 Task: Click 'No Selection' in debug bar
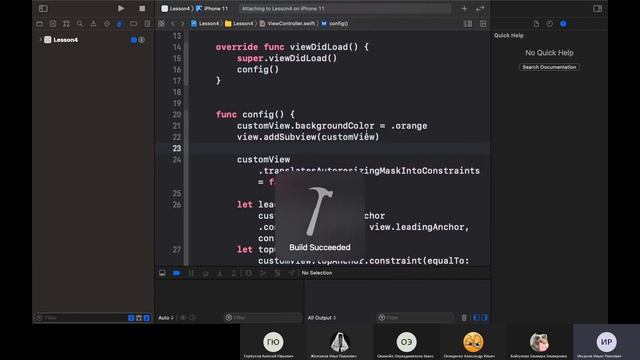(x=317, y=273)
